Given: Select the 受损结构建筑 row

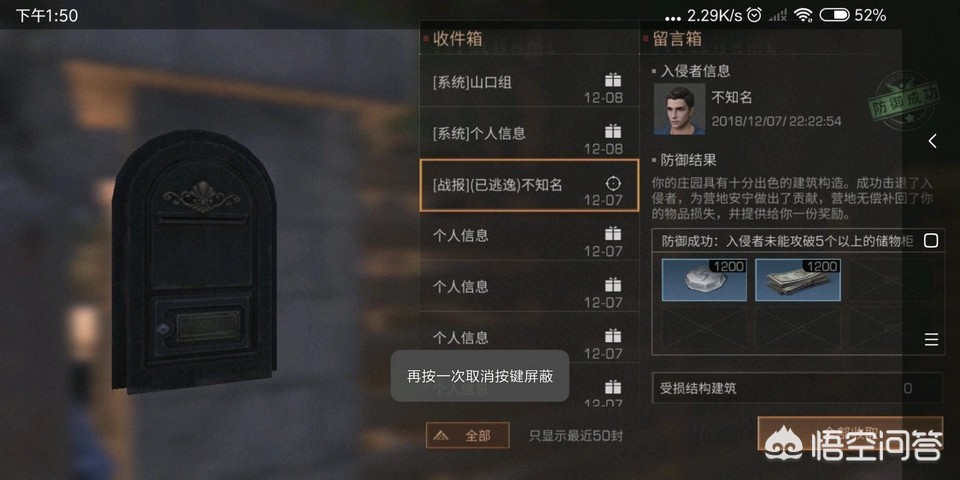Looking at the screenshot, I should 797,388.
